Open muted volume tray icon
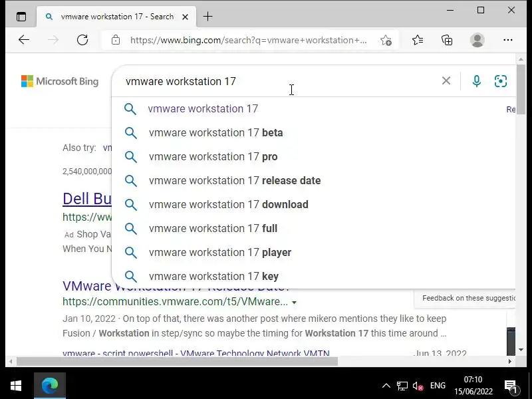532x399 pixels. (x=418, y=386)
